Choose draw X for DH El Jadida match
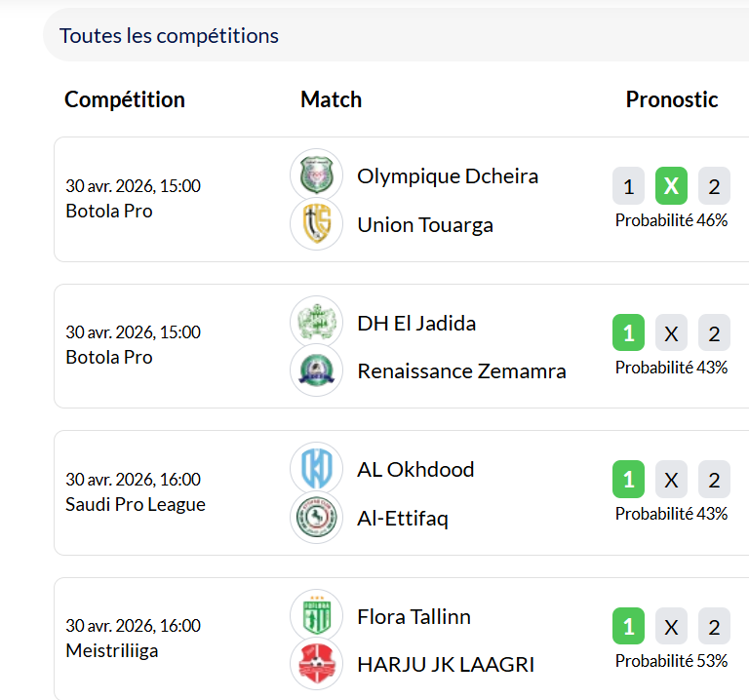749x700 pixels. click(x=671, y=333)
